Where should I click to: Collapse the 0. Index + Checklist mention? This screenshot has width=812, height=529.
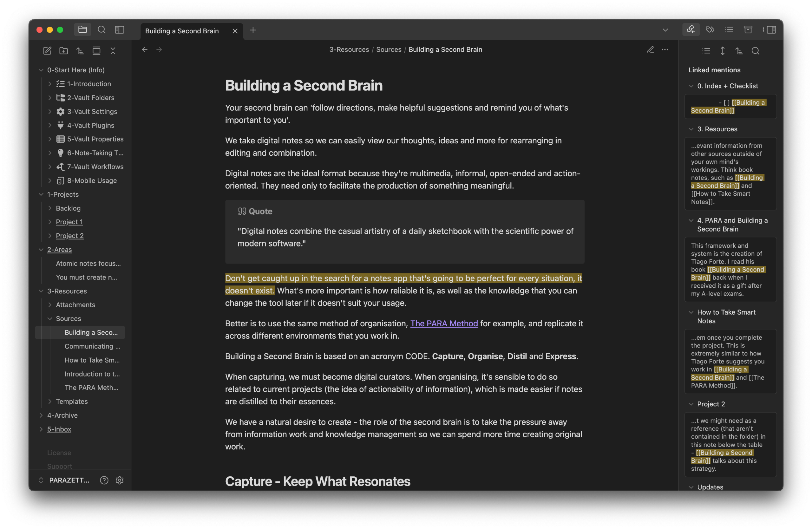click(691, 86)
